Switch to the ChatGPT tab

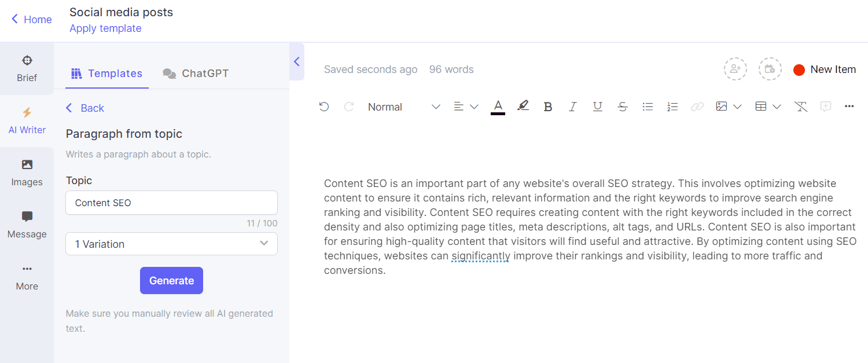tap(196, 74)
